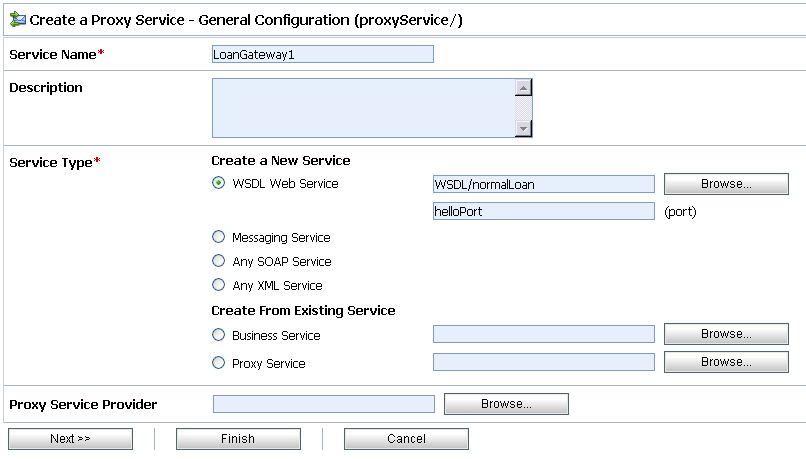Select the WSDL Web Service radio button
The height and width of the screenshot is (459, 806).
218,183
